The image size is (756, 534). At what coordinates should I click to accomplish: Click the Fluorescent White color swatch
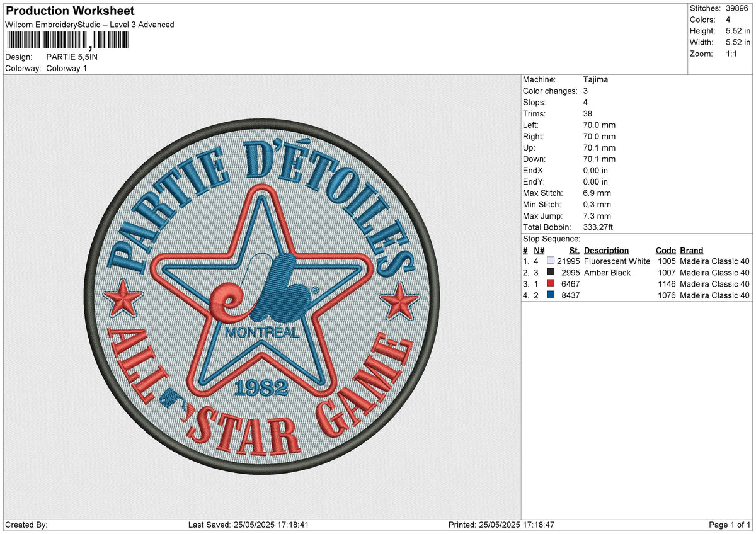pos(551,261)
